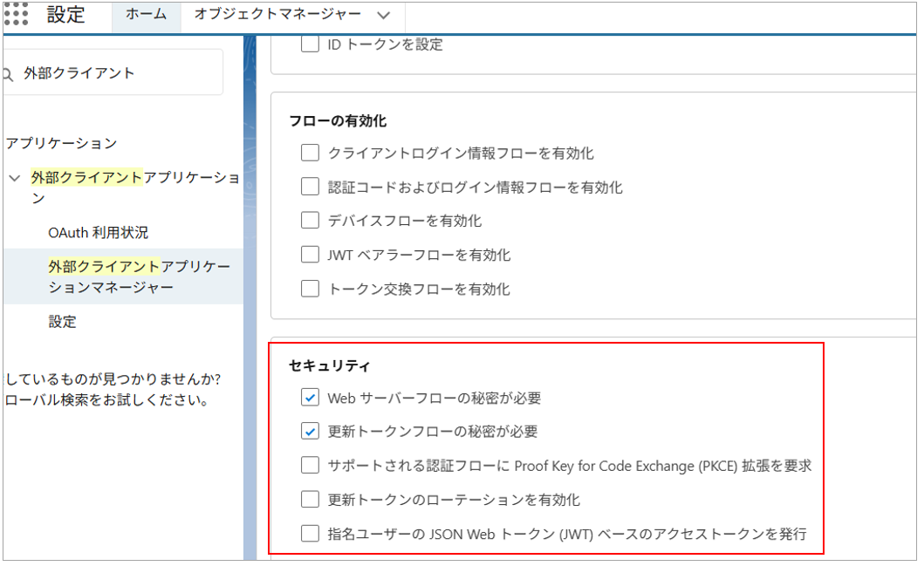Open the tab dropdown chevron beside オブジェクトマネージャー

point(384,15)
